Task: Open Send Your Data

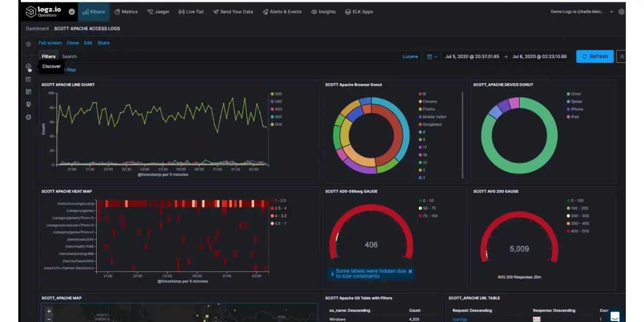Action: click(232, 11)
